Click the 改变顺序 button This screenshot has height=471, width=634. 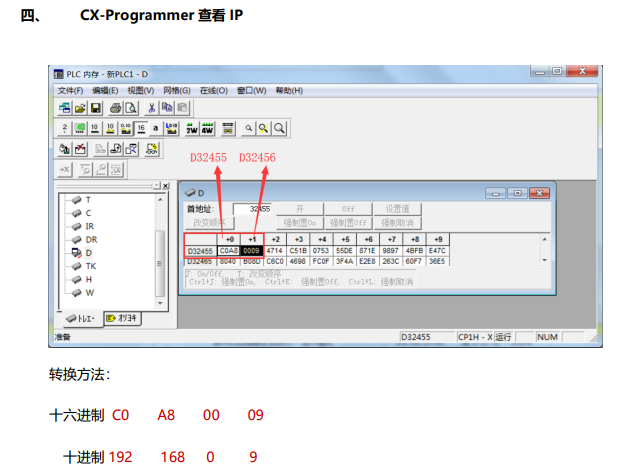coord(210,223)
